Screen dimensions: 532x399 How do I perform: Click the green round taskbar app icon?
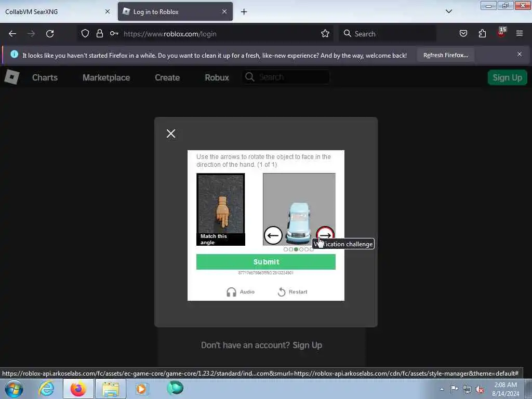(175, 388)
